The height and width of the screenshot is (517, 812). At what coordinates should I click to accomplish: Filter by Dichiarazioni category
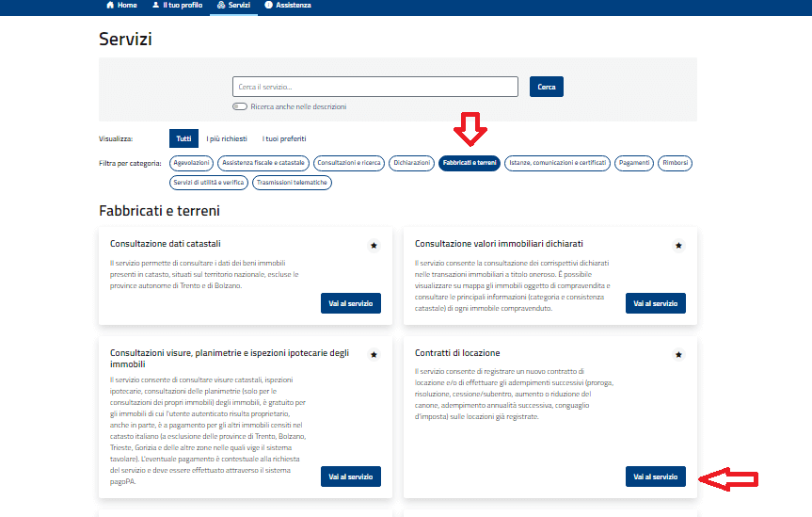pos(412,163)
